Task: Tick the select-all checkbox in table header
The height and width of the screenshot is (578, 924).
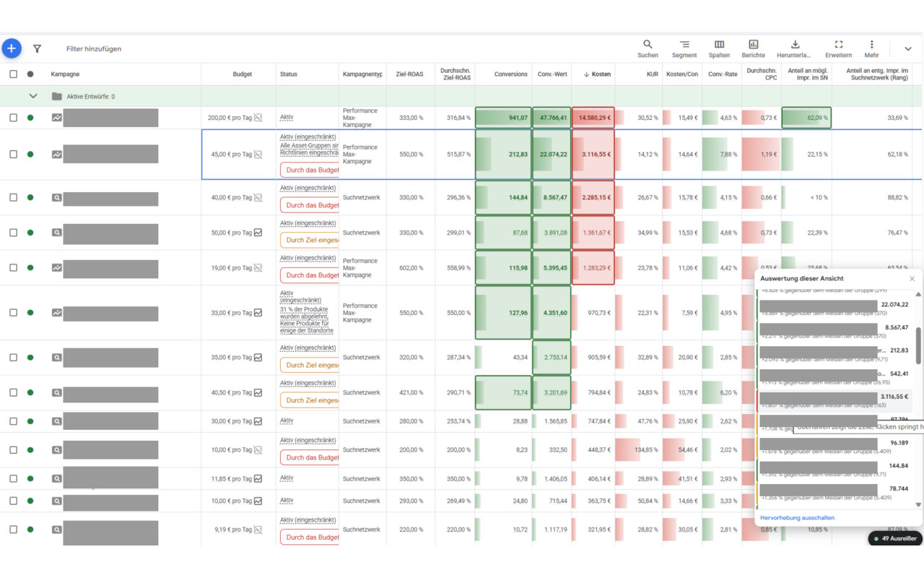Action: tap(13, 74)
